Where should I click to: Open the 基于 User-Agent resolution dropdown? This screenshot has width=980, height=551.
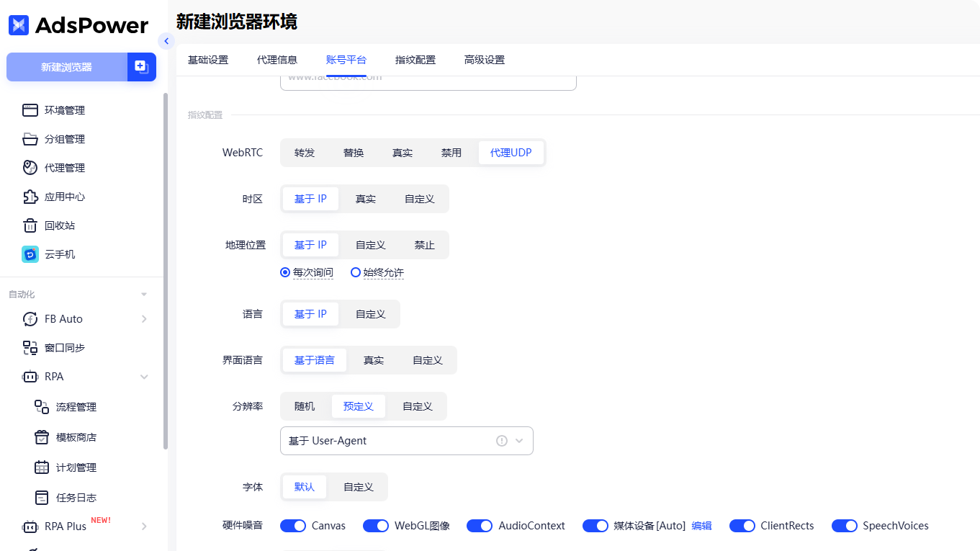pyautogui.click(x=407, y=441)
